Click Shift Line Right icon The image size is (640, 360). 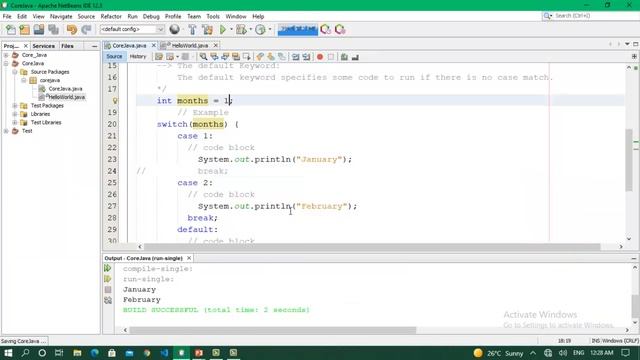(x=307, y=57)
